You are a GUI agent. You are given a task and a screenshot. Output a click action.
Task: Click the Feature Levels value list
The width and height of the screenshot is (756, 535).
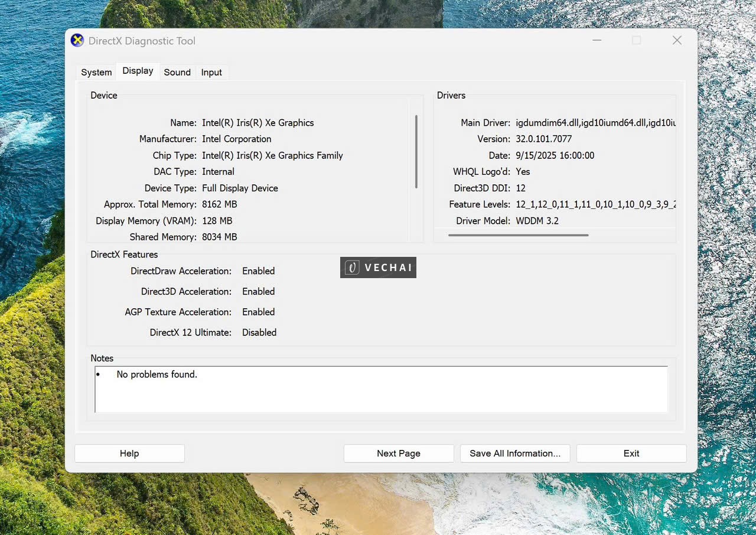[595, 204]
